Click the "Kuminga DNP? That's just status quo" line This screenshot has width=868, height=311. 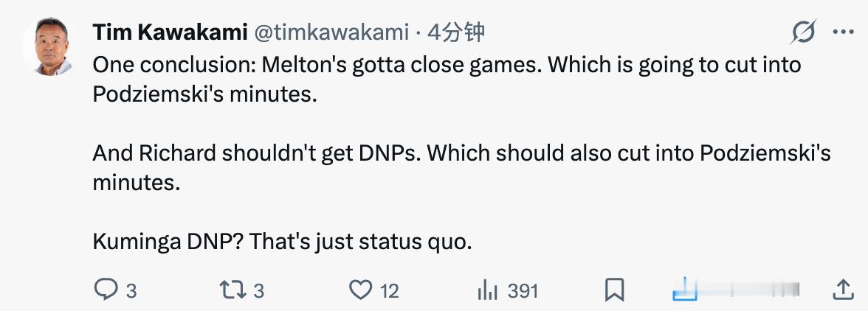tap(282, 242)
